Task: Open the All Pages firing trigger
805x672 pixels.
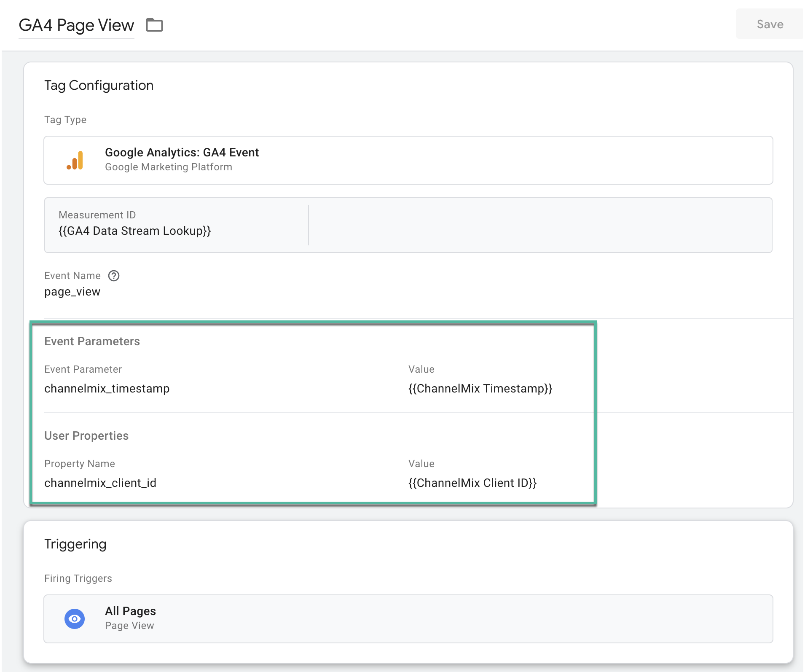Action: point(408,619)
